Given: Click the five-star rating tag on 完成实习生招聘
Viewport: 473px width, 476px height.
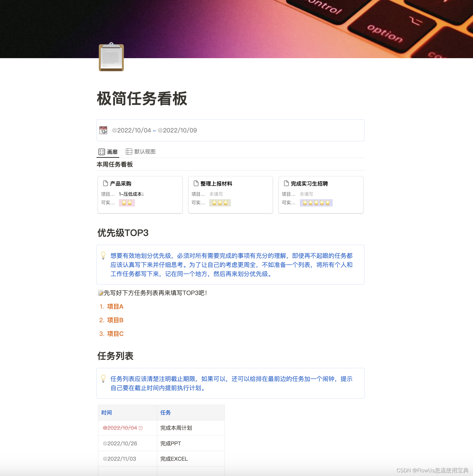Looking at the screenshot, I should click(316, 203).
